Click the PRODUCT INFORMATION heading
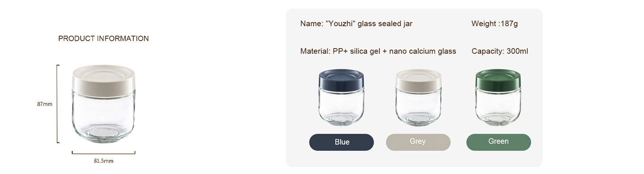 tap(103, 38)
